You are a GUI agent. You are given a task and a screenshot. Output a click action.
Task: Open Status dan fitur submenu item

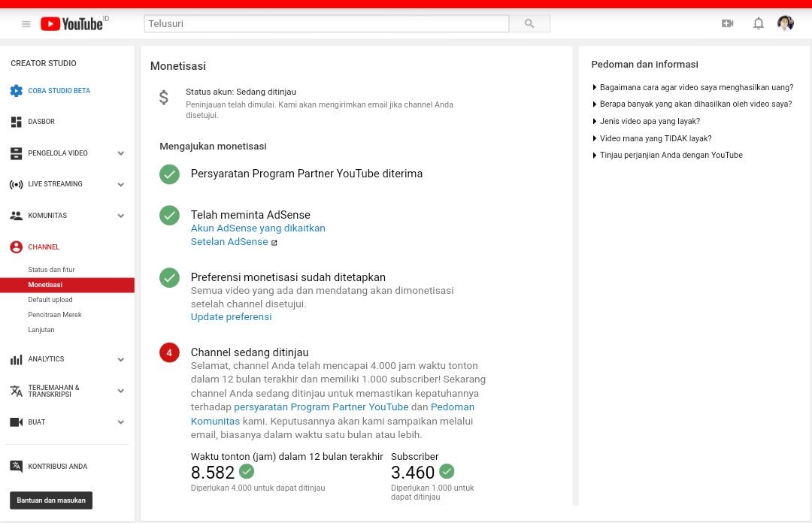51,270
